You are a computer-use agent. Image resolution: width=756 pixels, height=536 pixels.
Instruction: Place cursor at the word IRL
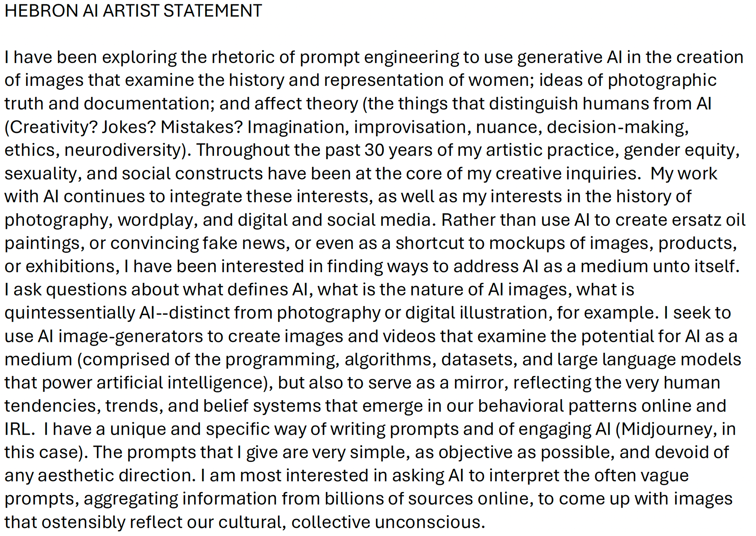click(x=17, y=429)
